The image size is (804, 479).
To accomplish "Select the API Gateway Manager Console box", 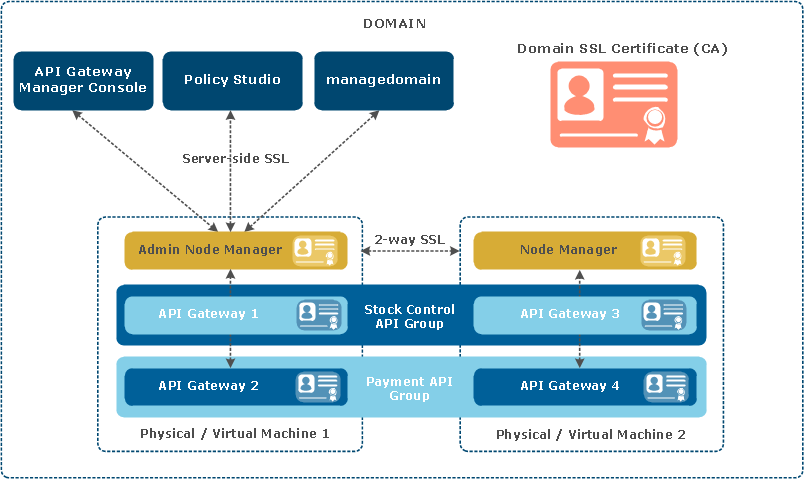I will pos(84,81).
